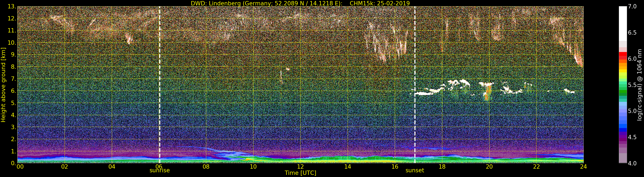The height and width of the screenshot is (177, 644).
Task: Click the height-axis tick label "2."
Action: coord(13,139)
